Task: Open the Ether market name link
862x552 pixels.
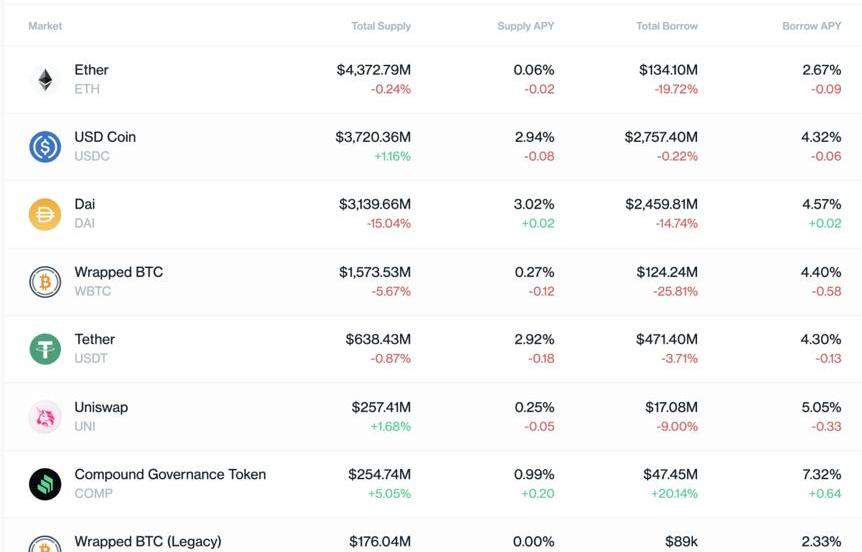Action: 91,70
